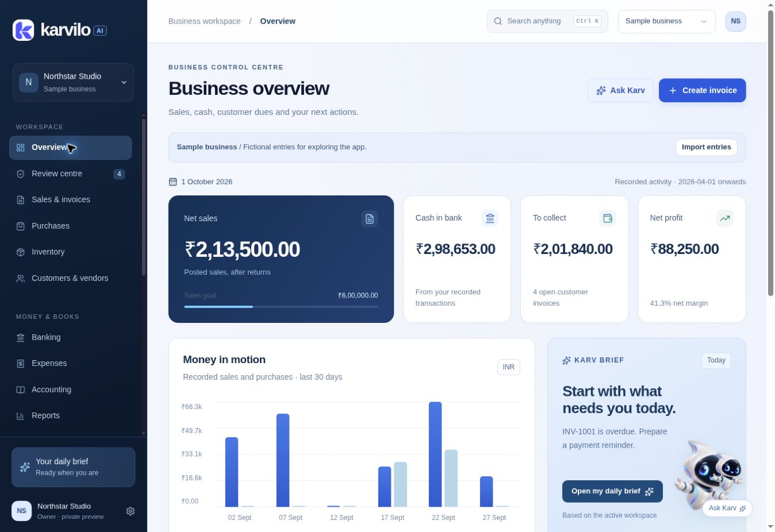Click the search magnifier icon
The image size is (775, 532).
(x=498, y=21)
